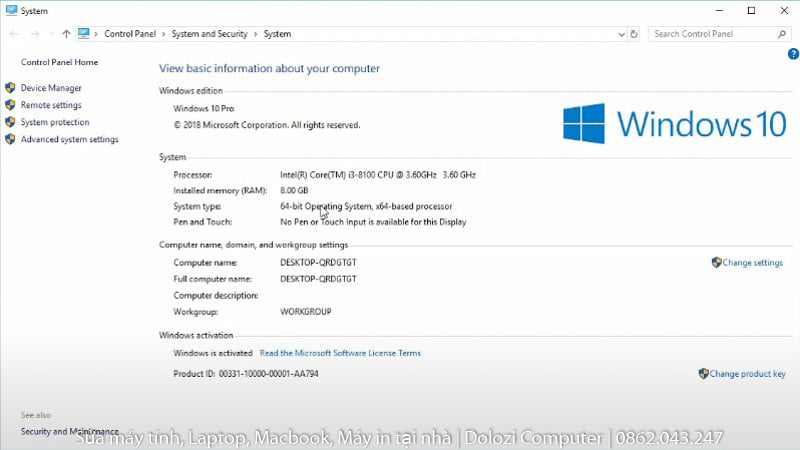800x450 pixels.
Task: Expand the chevron after Control Panel breadcrumb
Action: [x=166, y=34]
